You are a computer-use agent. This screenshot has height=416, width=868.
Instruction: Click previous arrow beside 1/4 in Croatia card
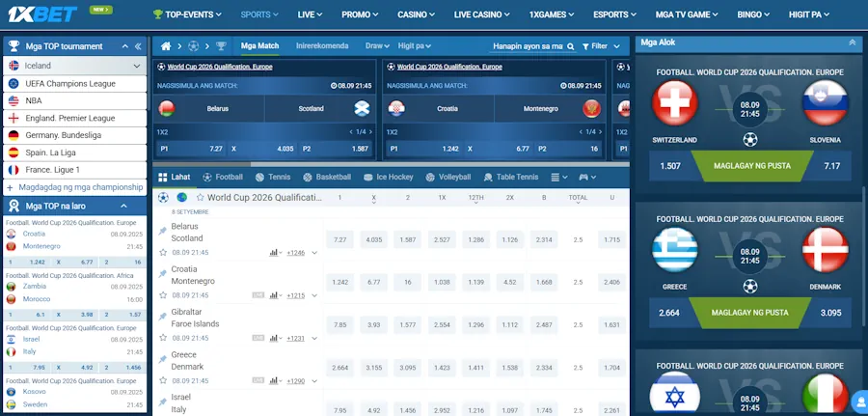(581, 132)
